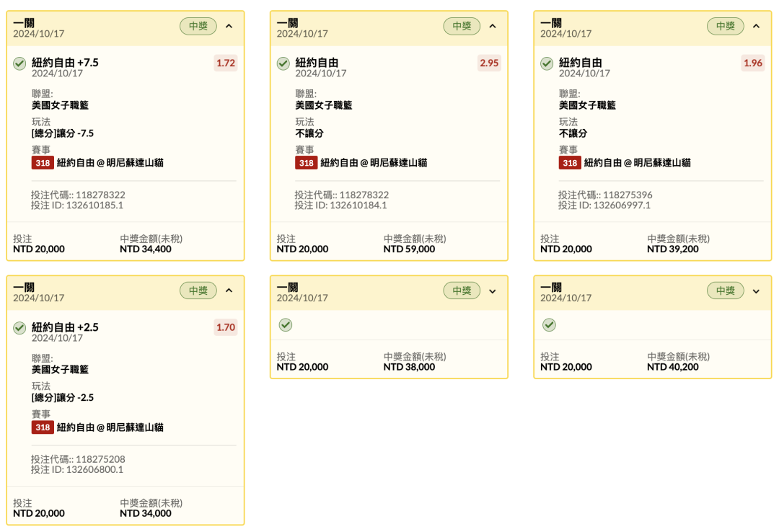Screen dimensions: 779x532
Task: Click red 318 badge in the 1.96 odds card
Action: [570, 163]
